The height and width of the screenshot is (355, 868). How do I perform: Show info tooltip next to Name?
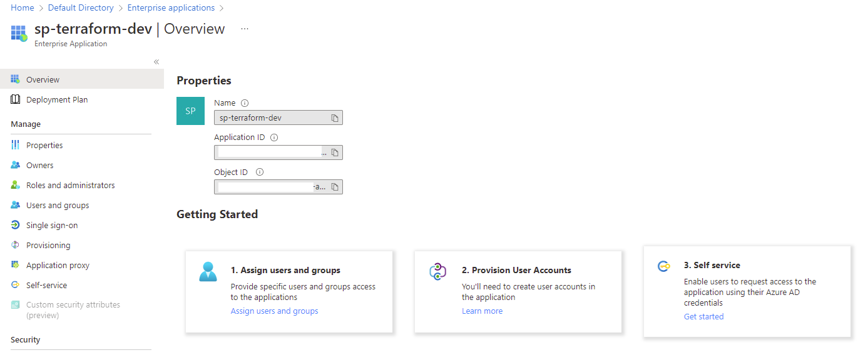click(x=245, y=103)
